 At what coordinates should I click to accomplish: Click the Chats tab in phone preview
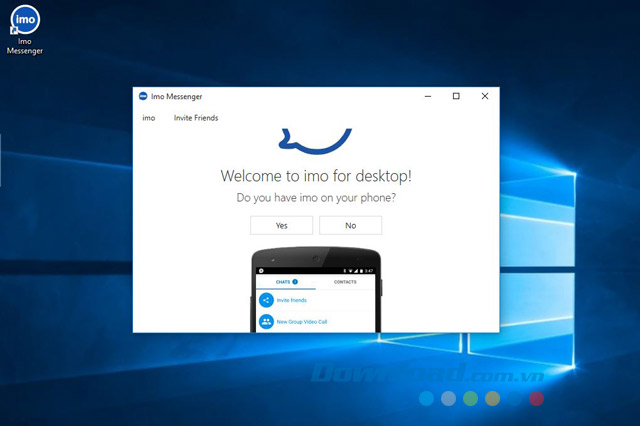coord(286,282)
